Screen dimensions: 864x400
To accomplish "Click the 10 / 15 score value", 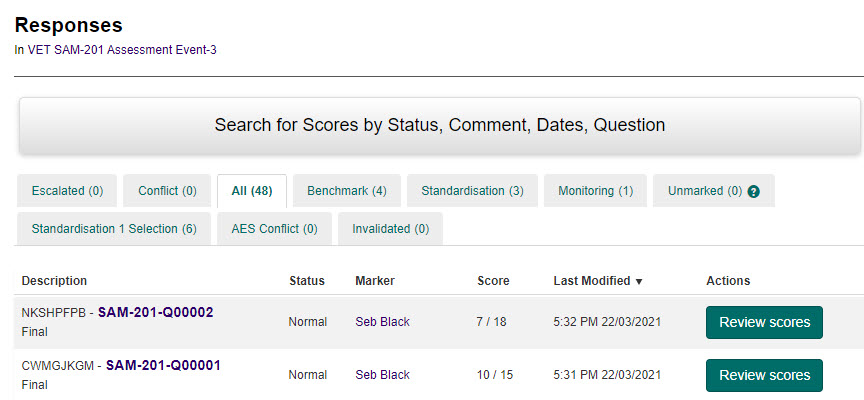I will point(495,375).
